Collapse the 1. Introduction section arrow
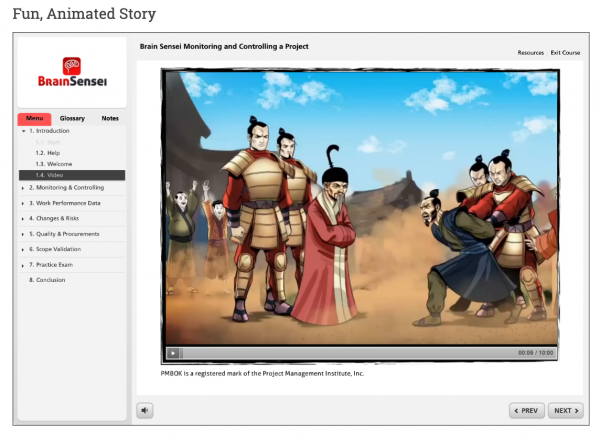The height and width of the screenshot is (442, 600). (x=23, y=131)
